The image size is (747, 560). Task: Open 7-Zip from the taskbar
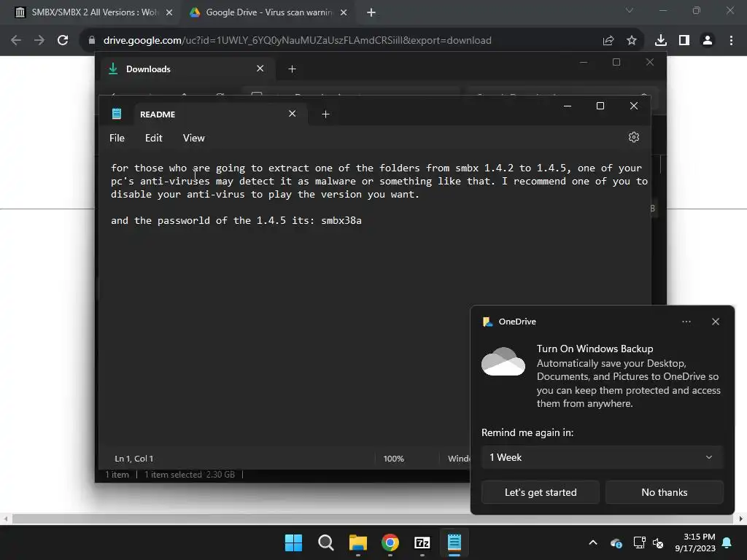pyautogui.click(x=422, y=542)
